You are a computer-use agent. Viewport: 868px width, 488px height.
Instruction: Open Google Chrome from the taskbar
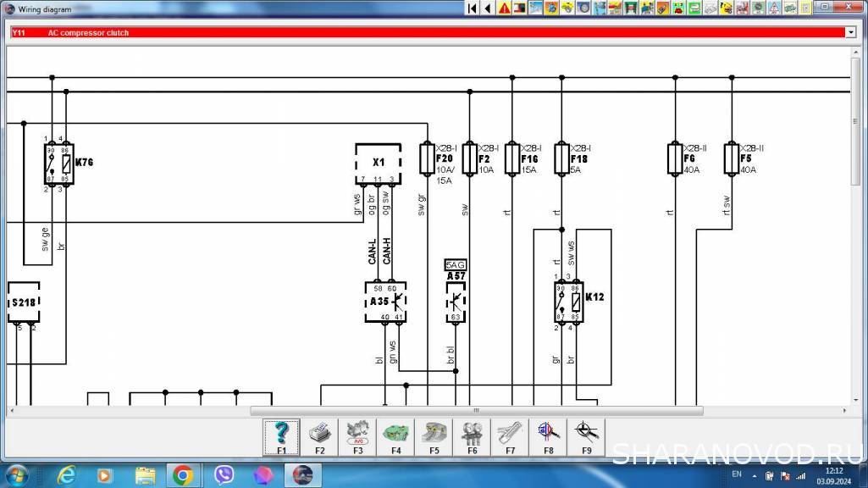pyautogui.click(x=182, y=474)
